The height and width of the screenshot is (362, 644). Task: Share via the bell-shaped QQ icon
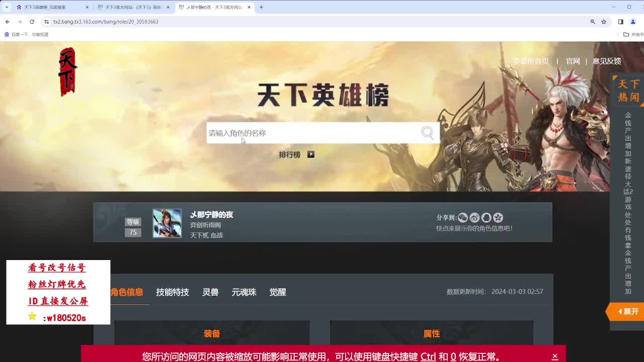pos(486,218)
